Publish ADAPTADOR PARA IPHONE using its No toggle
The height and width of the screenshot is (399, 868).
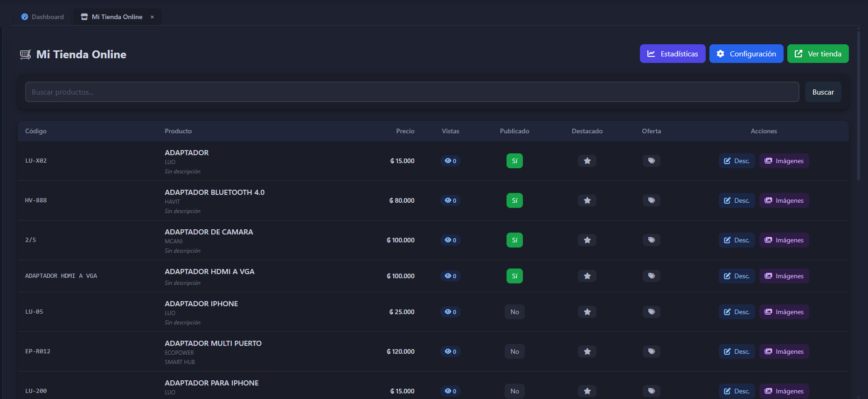tap(514, 391)
